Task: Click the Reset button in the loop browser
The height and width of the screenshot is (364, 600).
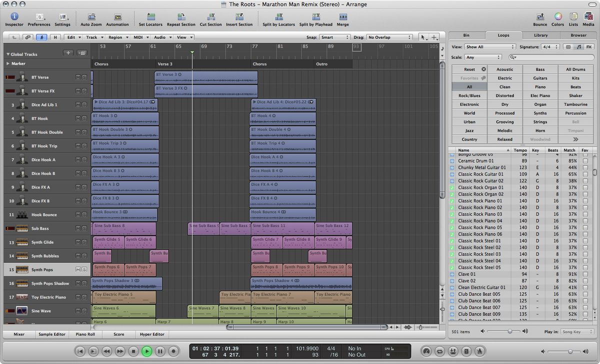Action: tap(469, 69)
